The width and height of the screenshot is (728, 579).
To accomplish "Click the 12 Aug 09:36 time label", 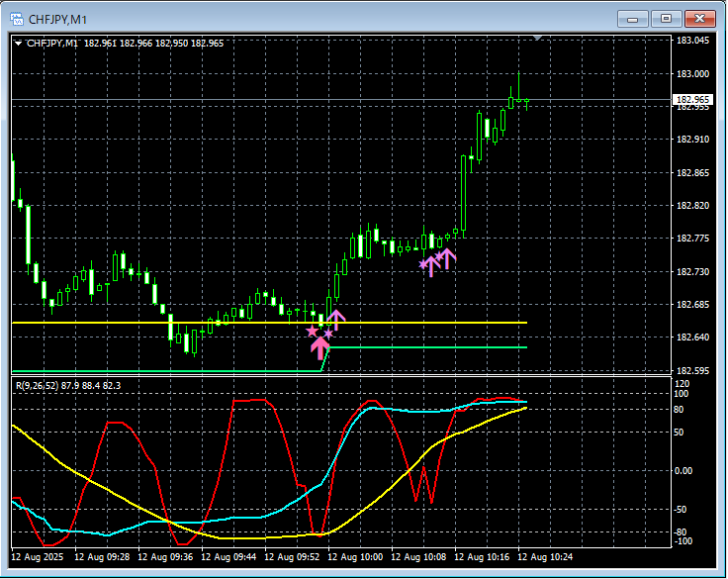I will tap(165, 556).
